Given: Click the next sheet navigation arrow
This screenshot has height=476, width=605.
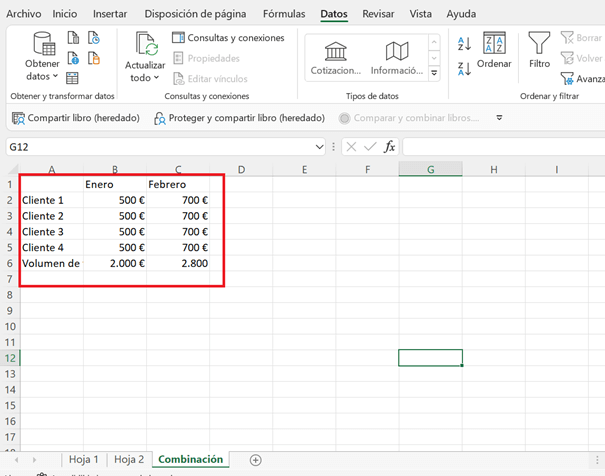Looking at the screenshot, I should (x=34, y=460).
